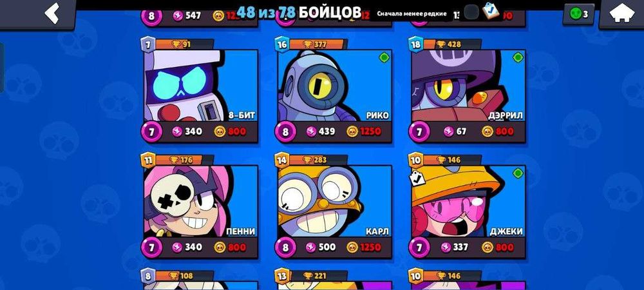
Task: Tap the green gem icon on Рико's card
Action: 384,57
